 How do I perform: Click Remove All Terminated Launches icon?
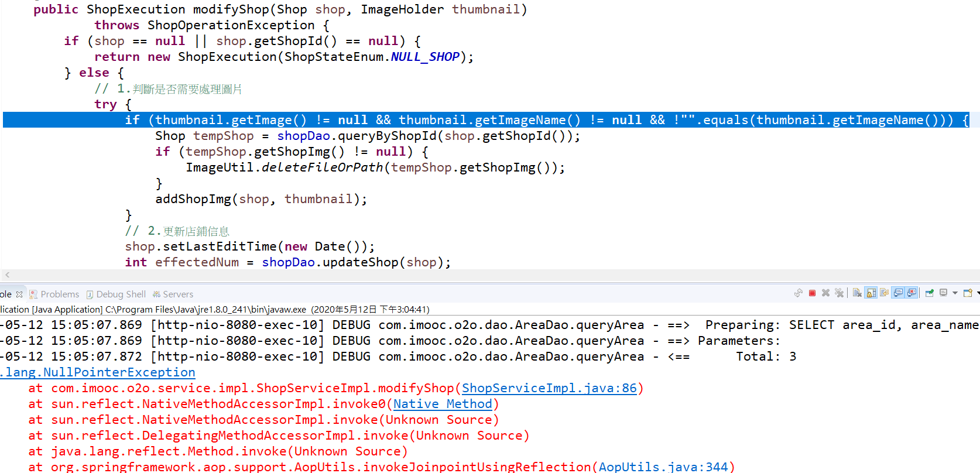[x=839, y=293]
